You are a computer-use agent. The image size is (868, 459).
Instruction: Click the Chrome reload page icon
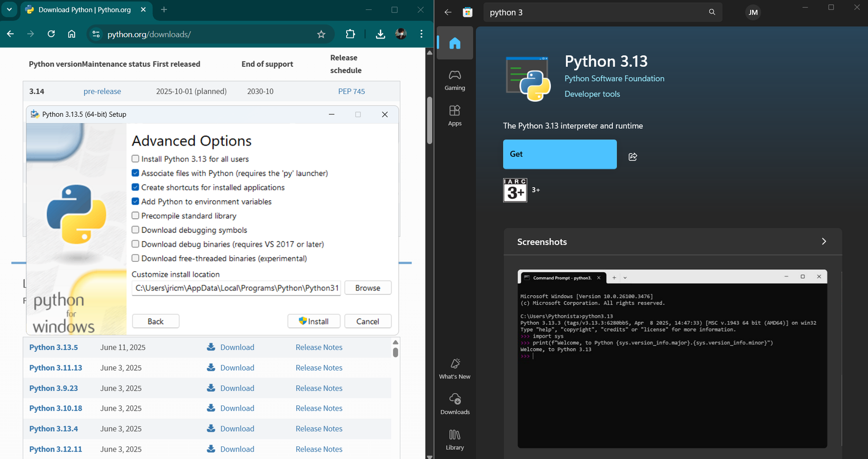coord(51,34)
